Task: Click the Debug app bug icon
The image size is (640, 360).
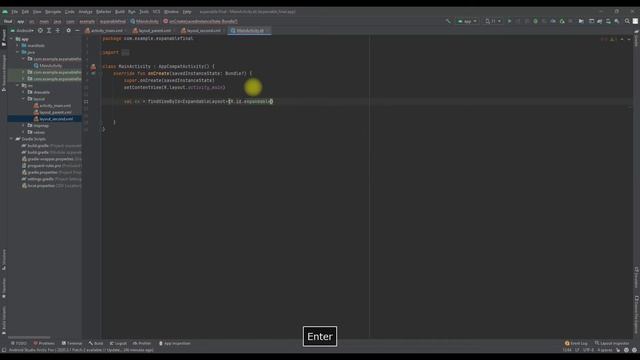Action: point(536,21)
